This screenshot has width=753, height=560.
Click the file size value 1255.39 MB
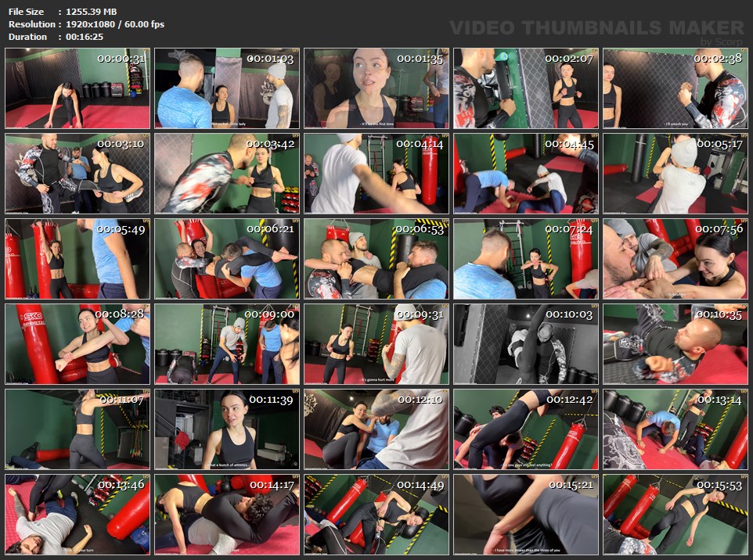coord(92,12)
